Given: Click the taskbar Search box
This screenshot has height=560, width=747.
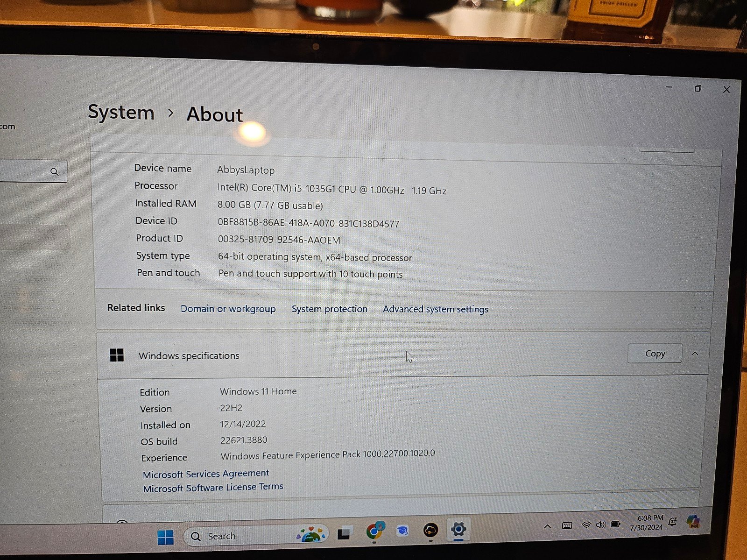Looking at the screenshot, I should click(256, 536).
